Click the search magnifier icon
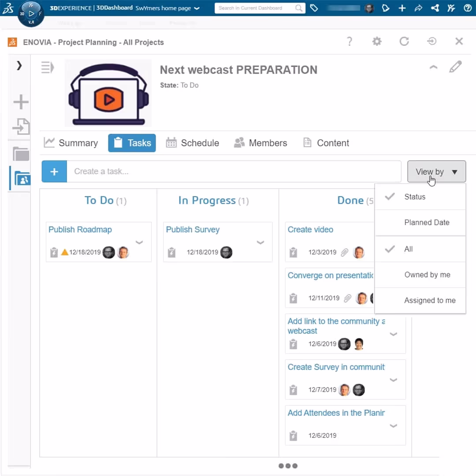The width and height of the screenshot is (476, 476). tap(299, 8)
